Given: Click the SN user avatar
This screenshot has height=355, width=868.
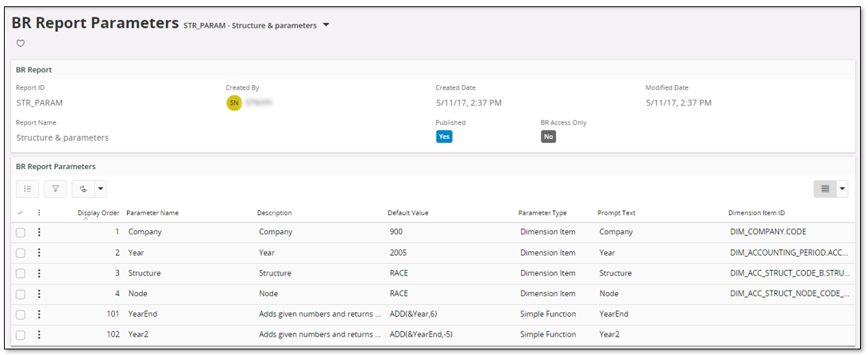Looking at the screenshot, I should coord(234,103).
